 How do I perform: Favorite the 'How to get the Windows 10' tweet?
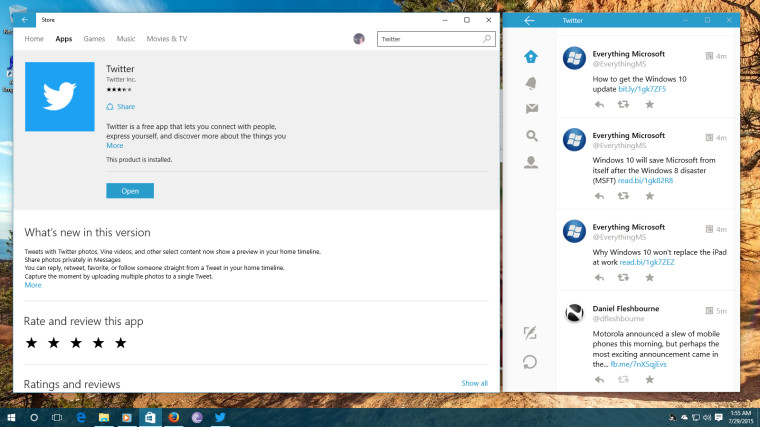pos(649,104)
